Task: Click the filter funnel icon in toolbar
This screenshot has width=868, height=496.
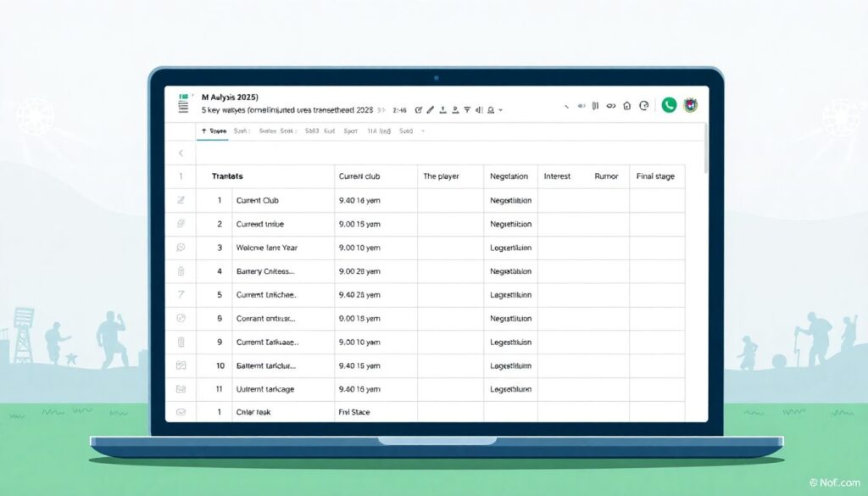Action: [x=467, y=109]
